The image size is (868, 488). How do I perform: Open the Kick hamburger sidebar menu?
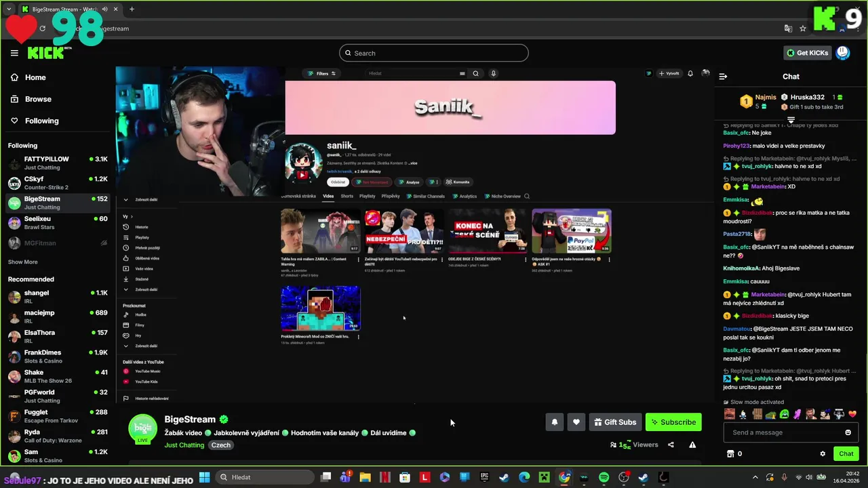(14, 53)
